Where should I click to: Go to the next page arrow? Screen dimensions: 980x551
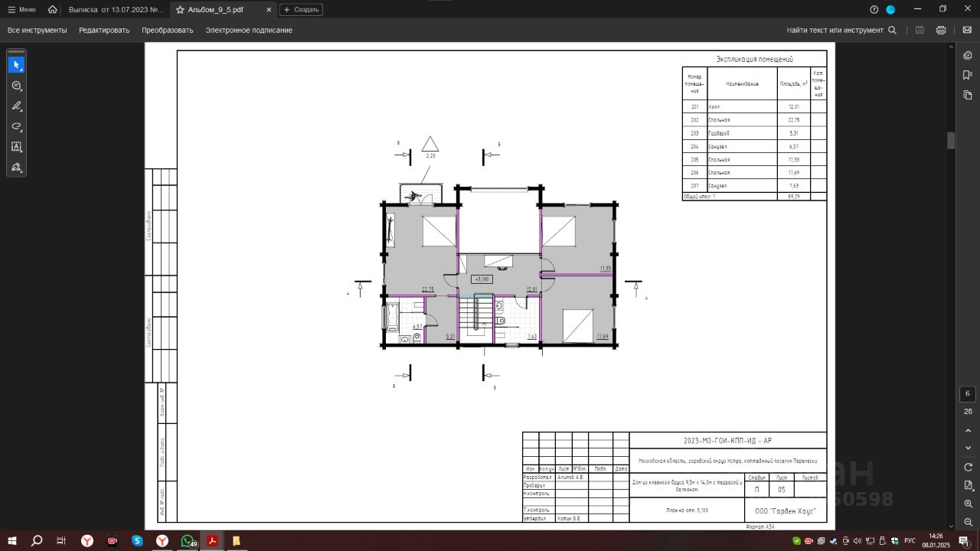tap(968, 448)
